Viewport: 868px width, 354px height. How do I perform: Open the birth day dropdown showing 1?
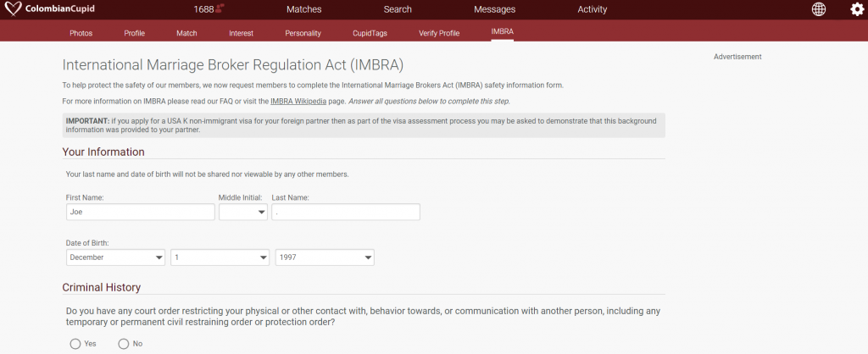click(220, 257)
